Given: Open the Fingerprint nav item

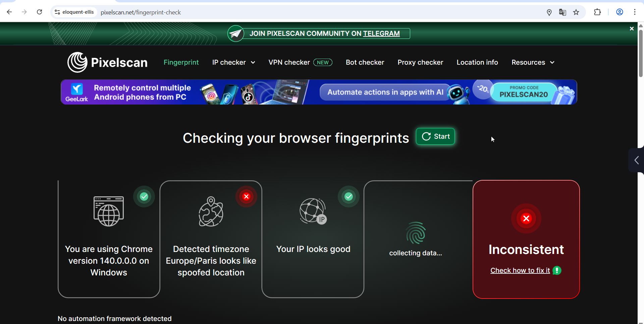Looking at the screenshot, I should coord(181,62).
